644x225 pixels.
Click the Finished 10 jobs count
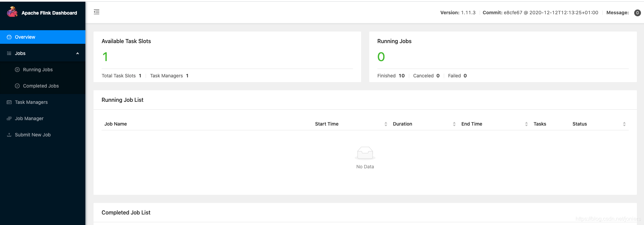[391, 76]
